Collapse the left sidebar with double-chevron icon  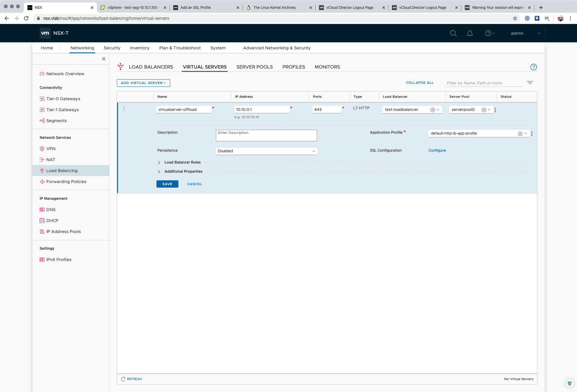coord(104,59)
